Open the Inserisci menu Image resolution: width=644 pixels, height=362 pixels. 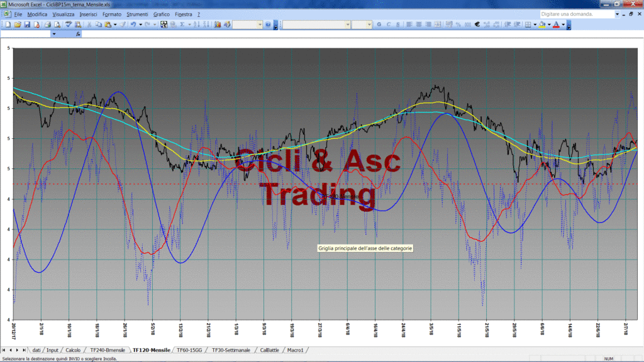tap(88, 14)
